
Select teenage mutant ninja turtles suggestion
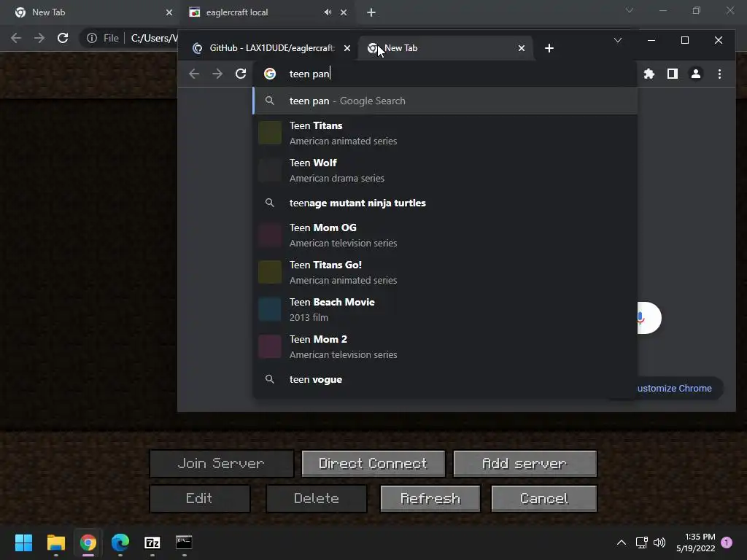pos(445,203)
